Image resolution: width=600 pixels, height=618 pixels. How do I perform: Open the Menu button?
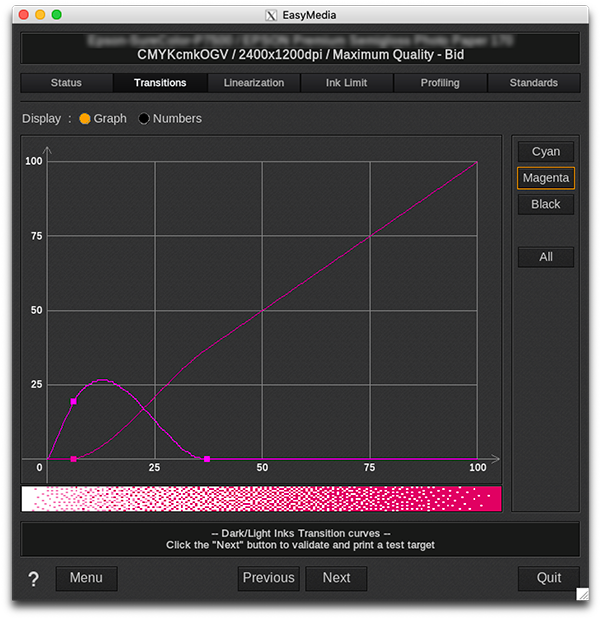(86, 578)
